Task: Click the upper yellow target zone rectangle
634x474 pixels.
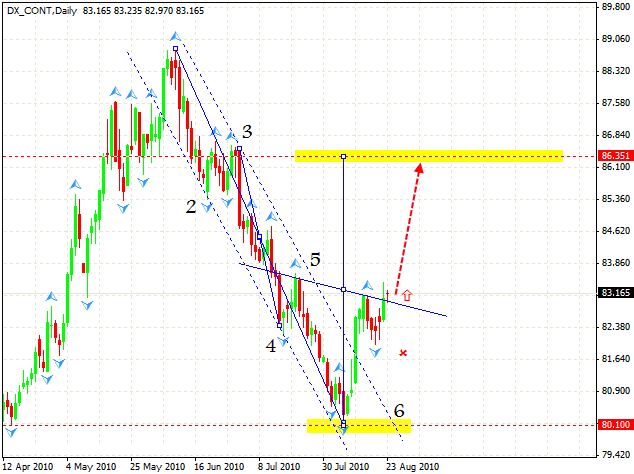Action: [x=429, y=156]
